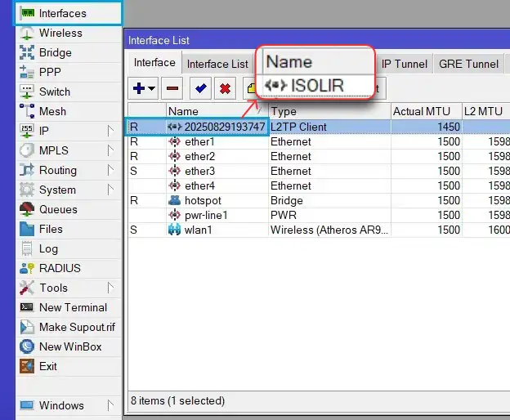Image resolution: width=510 pixels, height=420 pixels.
Task: Open the blue plus Add dropdown
Action: [x=145, y=87]
